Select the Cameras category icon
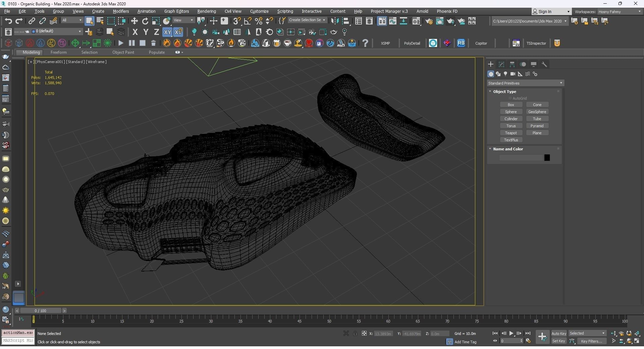The width and height of the screenshot is (644, 349). pyautogui.click(x=513, y=74)
